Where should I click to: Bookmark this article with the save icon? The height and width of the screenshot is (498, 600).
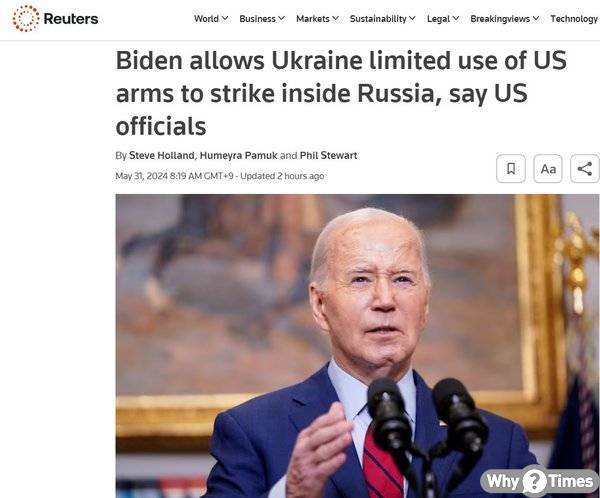511,168
